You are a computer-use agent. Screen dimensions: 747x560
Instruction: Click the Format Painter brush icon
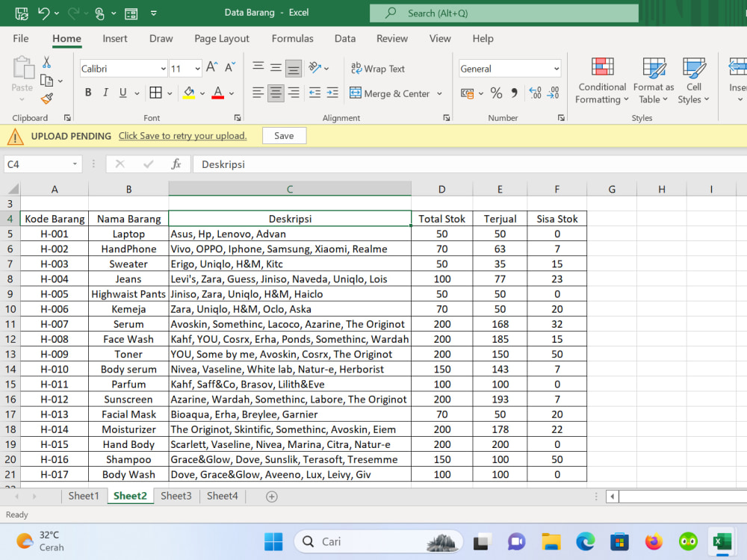pyautogui.click(x=46, y=99)
